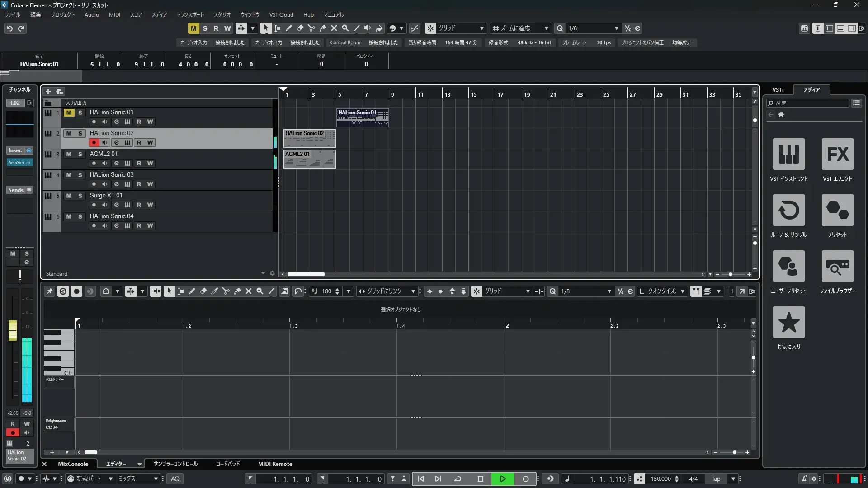The height and width of the screenshot is (488, 868).
Task: Switch to the MixConsole tab
Action: 73,464
